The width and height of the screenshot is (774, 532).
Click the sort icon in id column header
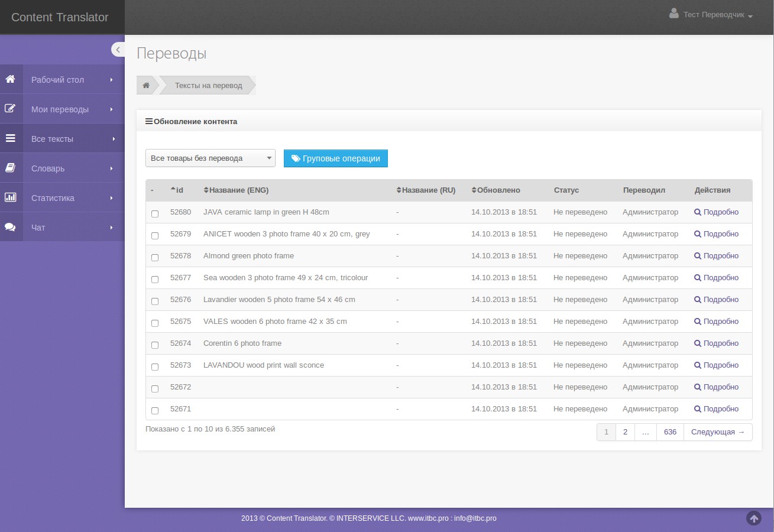(x=173, y=190)
